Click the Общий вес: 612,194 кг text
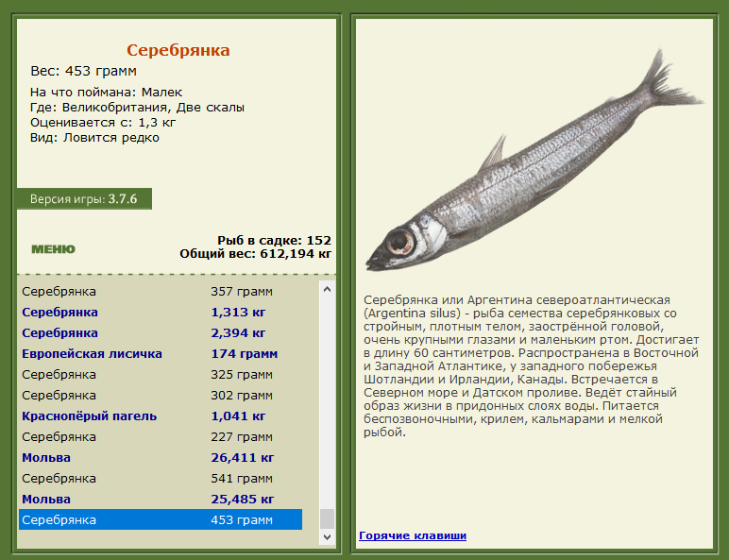This screenshot has width=729, height=560. coord(256,254)
